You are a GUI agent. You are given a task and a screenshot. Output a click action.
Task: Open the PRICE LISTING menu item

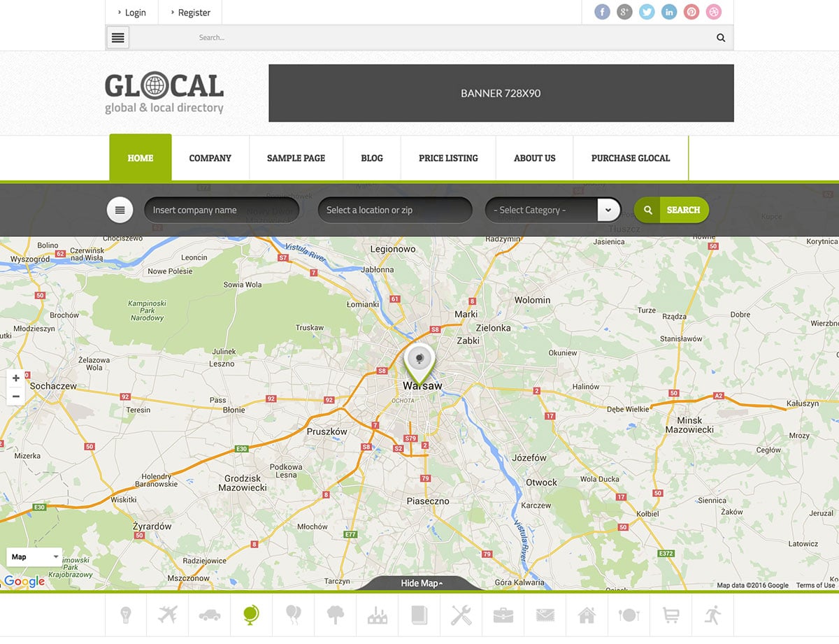tap(447, 158)
